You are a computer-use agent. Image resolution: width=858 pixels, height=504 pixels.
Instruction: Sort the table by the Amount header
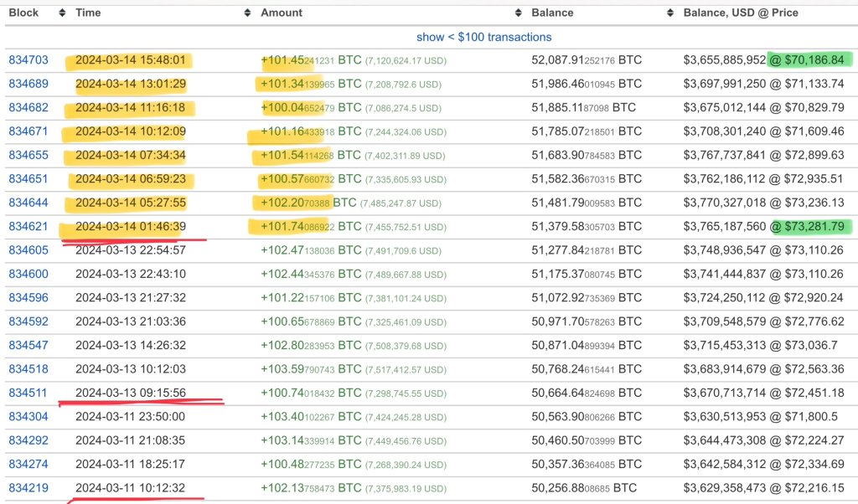(x=281, y=13)
